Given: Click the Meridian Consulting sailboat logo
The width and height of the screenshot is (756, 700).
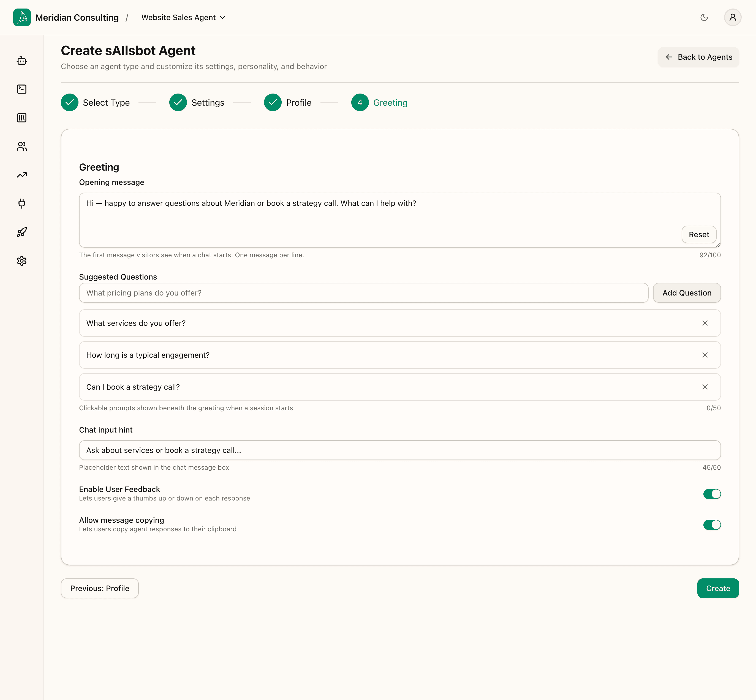Looking at the screenshot, I should tap(22, 17).
